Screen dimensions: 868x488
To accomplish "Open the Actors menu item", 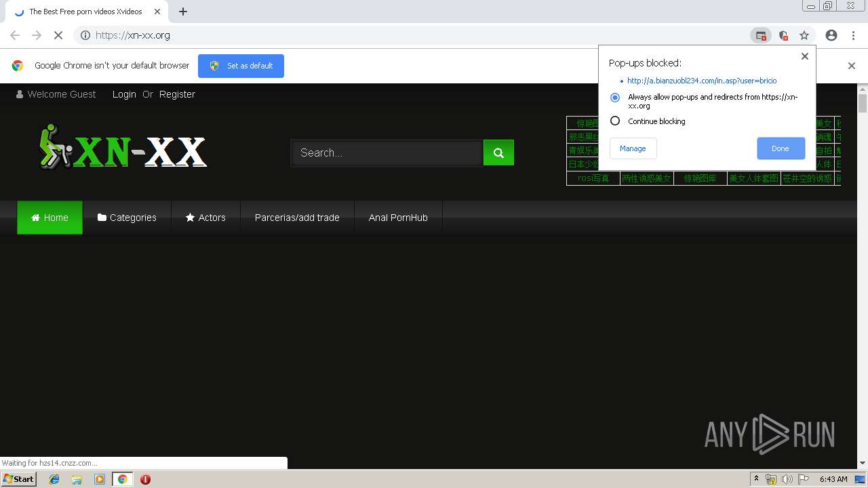I will [x=205, y=218].
